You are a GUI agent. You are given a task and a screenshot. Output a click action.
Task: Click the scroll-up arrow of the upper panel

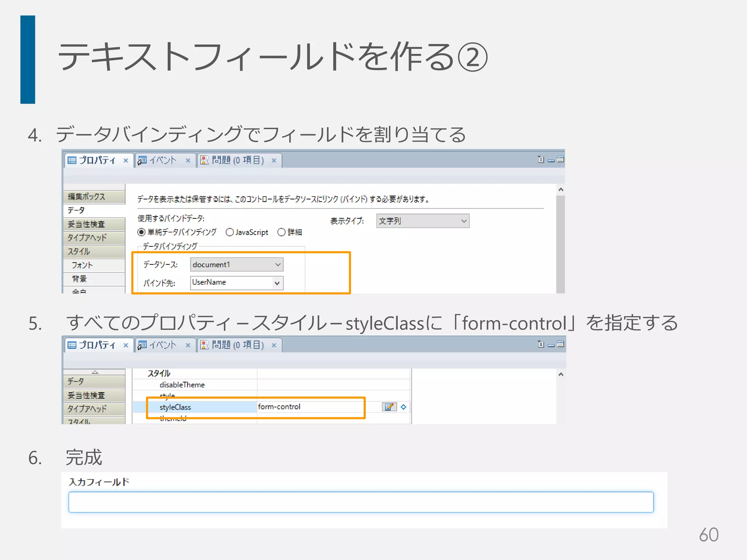(561, 190)
